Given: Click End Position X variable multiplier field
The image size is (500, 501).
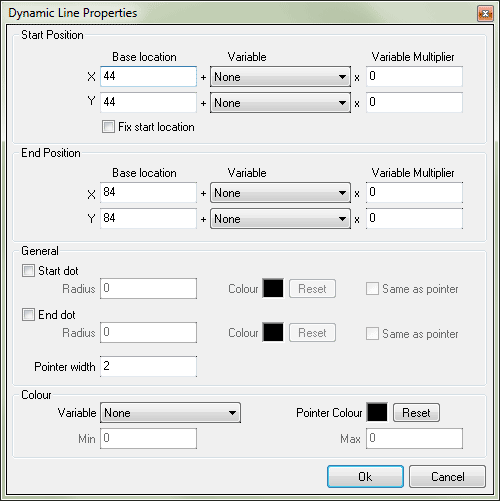Looking at the screenshot, I should tap(414, 193).
